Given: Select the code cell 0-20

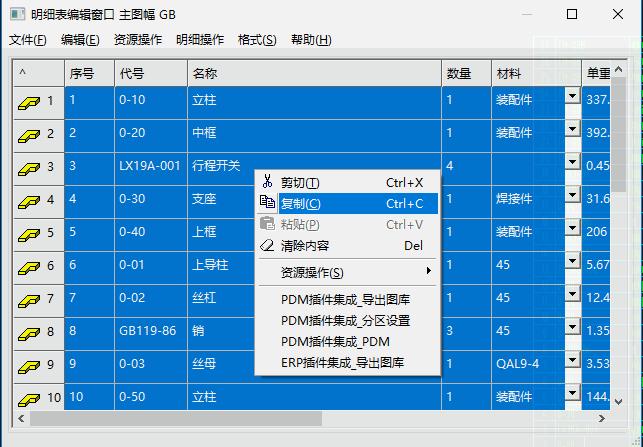Looking at the screenshot, I should tap(151, 136).
